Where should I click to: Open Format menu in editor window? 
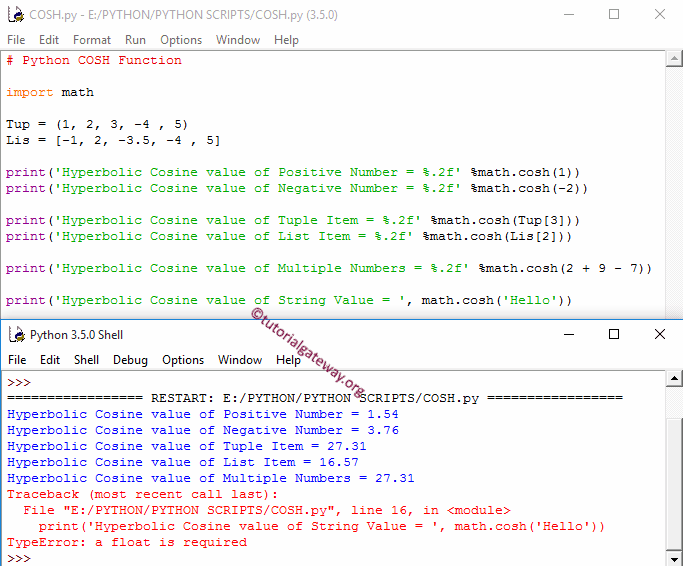[x=92, y=40]
